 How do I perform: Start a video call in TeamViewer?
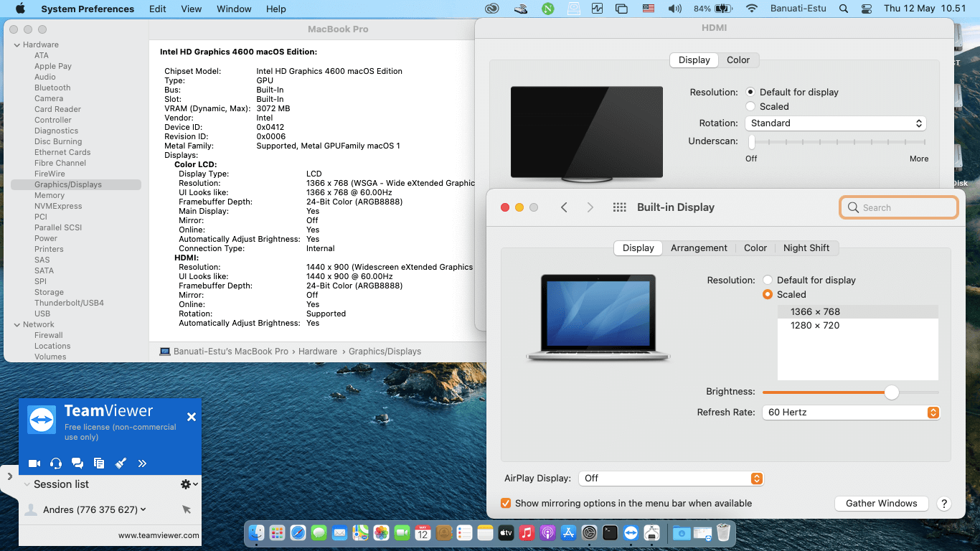(x=34, y=463)
